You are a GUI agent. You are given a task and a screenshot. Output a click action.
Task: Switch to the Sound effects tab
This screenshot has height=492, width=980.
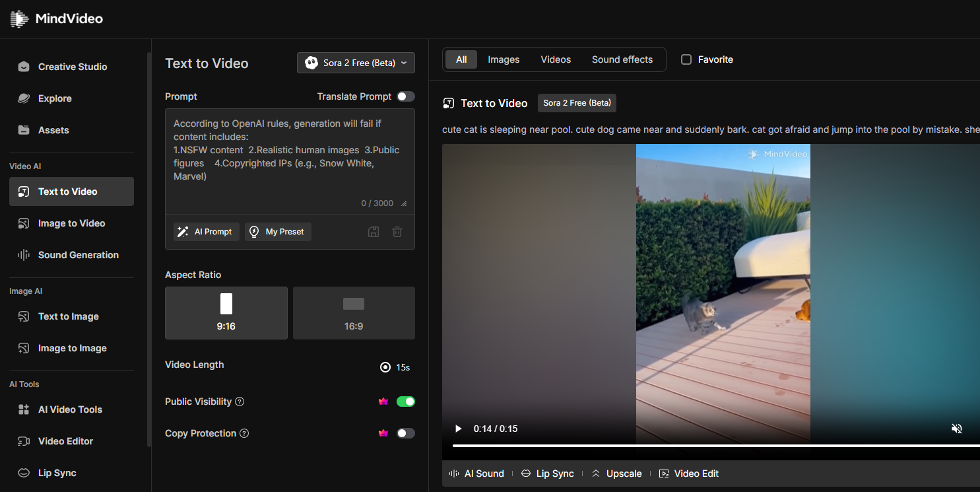[x=622, y=59]
